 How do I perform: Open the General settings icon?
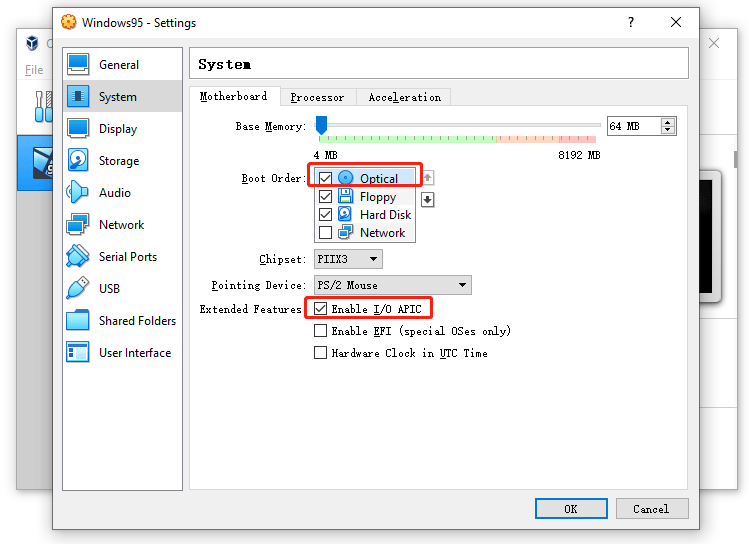(x=78, y=64)
